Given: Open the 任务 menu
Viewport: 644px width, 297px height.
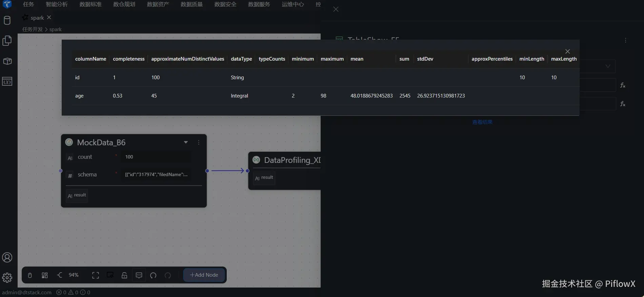Looking at the screenshot, I should [x=28, y=4].
